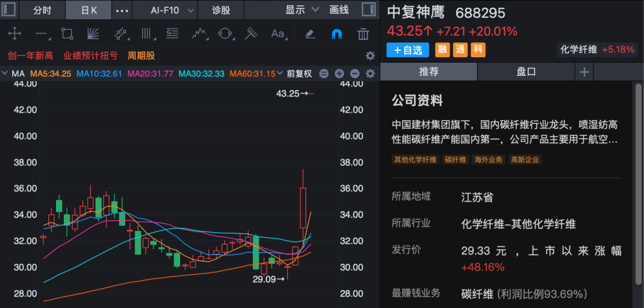Image resolution: width=644 pixels, height=308 pixels.
Task: Select the parallel vertical lines tool
Action: [146, 33]
